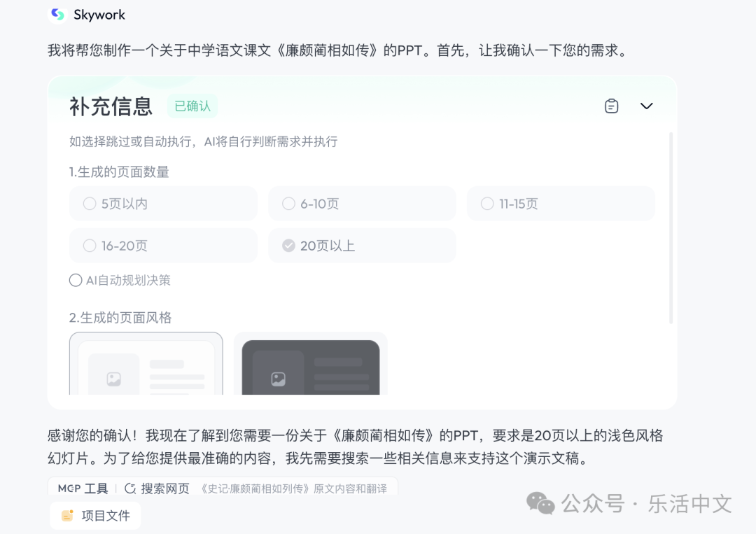
Task: Click the 已确认 status badge
Action: click(192, 106)
